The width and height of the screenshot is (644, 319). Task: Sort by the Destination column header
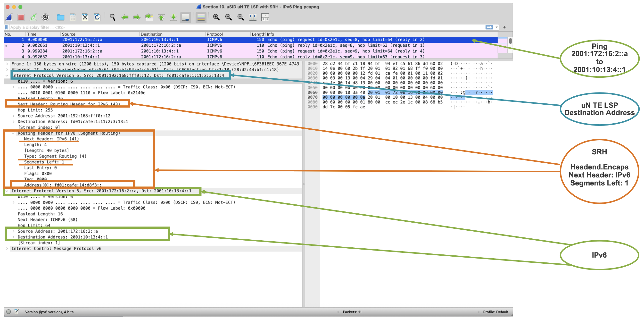point(172,34)
